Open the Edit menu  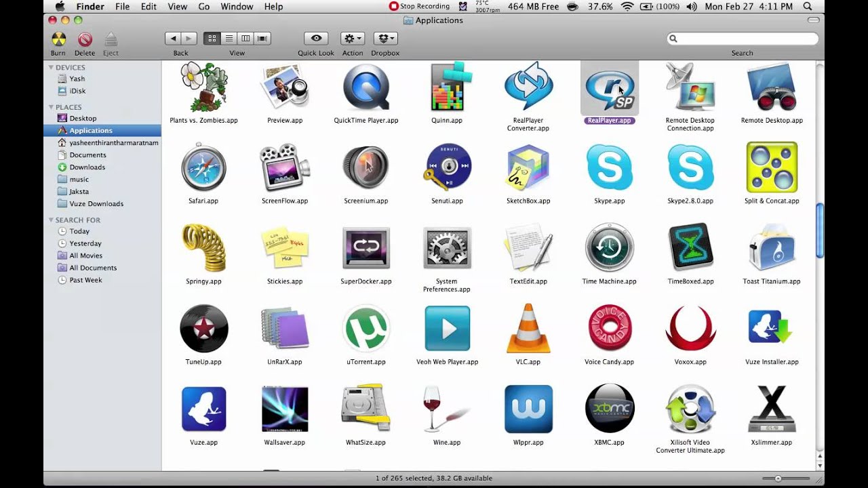pyautogui.click(x=149, y=6)
